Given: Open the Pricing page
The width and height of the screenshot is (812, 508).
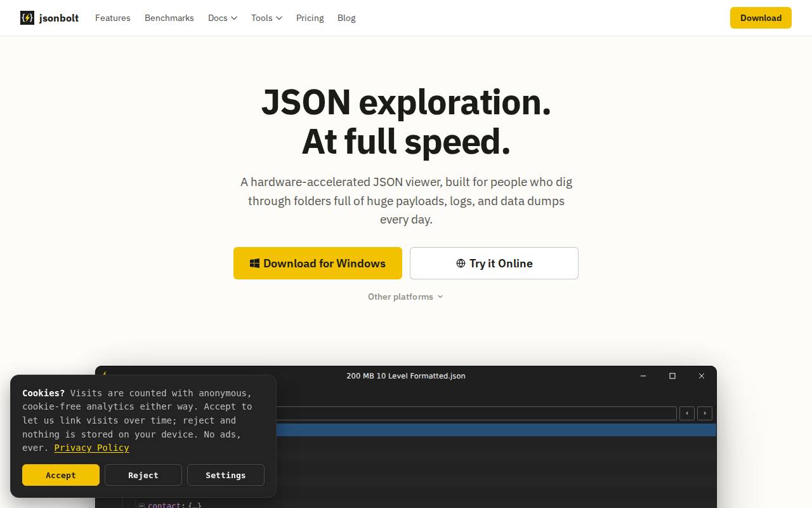Looking at the screenshot, I should 310,18.
